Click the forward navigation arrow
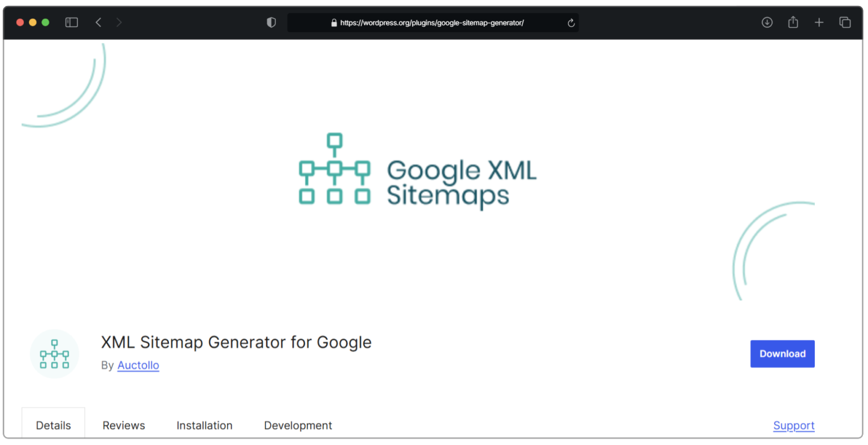Screen dimensions: 868x445 119,22
